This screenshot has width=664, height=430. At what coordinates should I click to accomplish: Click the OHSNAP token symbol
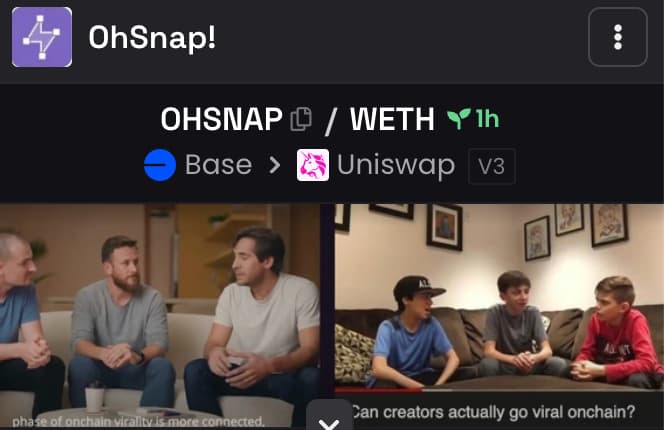[x=221, y=119]
